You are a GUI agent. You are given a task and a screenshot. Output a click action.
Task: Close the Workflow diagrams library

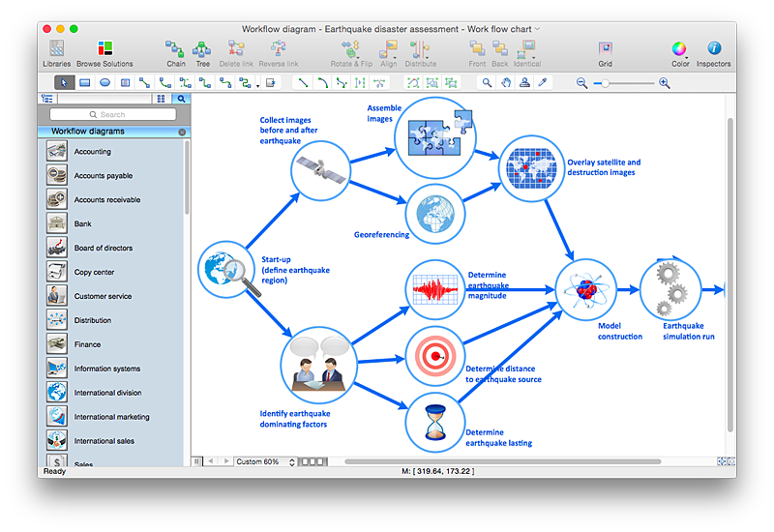182,132
